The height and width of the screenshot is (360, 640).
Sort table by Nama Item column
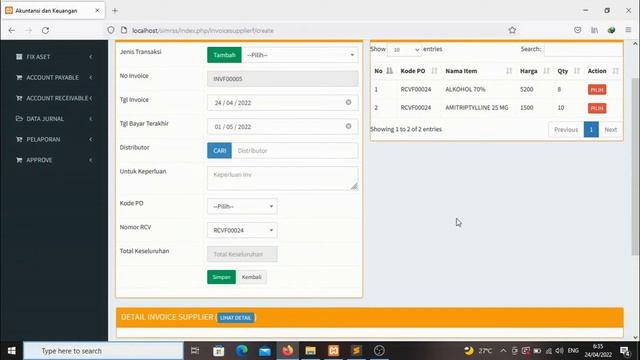click(x=478, y=71)
